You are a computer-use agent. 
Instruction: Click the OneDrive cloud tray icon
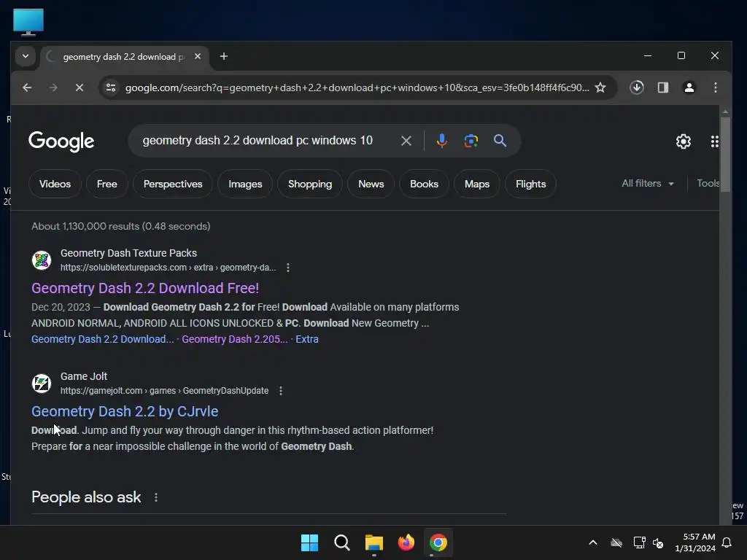coord(616,542)
